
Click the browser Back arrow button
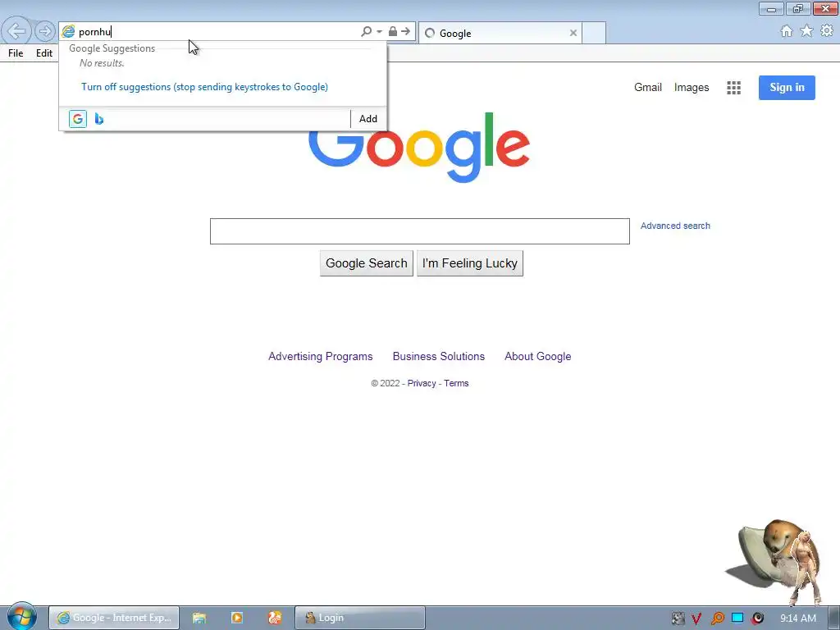click(16, 31)
